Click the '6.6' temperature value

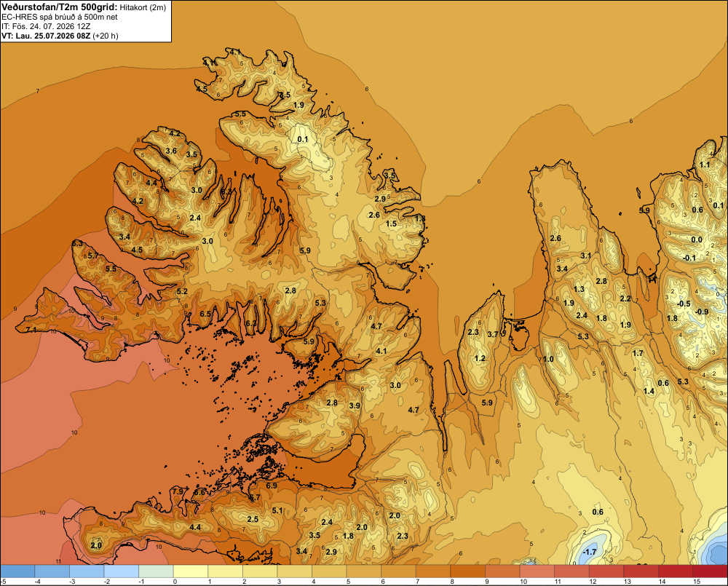199,492
